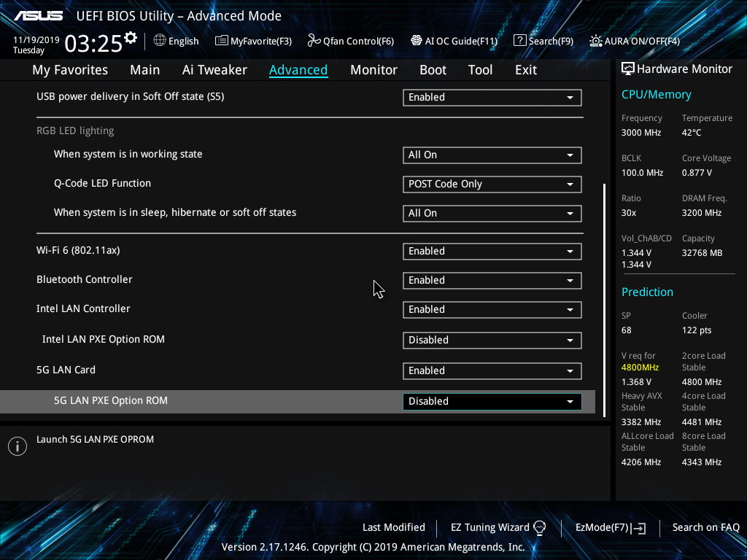Open the Intel LAN Controller dropdown

point(492,309)
